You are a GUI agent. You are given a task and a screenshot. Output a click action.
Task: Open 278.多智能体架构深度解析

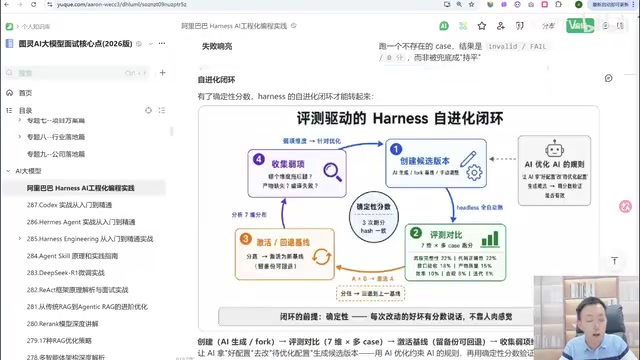pos(66,356)
